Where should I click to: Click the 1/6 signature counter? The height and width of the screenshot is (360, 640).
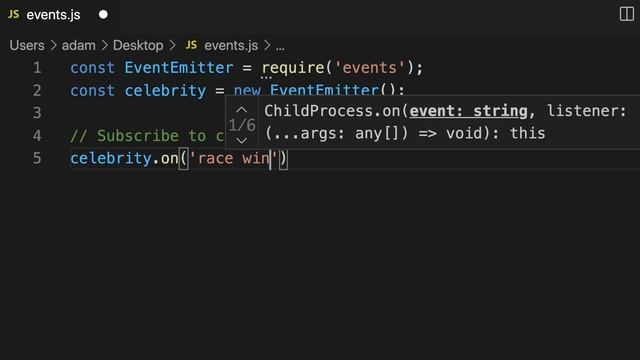tap(242, 125)
